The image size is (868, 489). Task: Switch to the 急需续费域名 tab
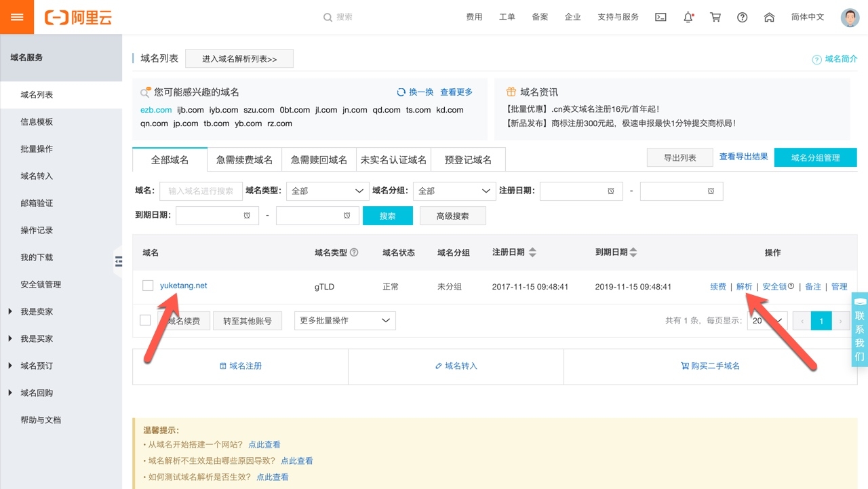pos(244,160)
